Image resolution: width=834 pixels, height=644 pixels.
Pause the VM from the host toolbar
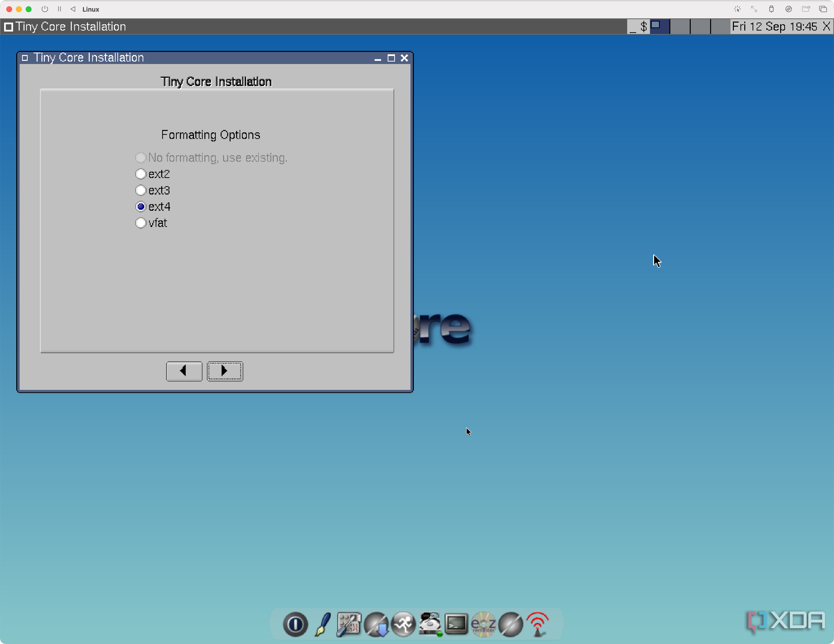click(x=59, y=9)
